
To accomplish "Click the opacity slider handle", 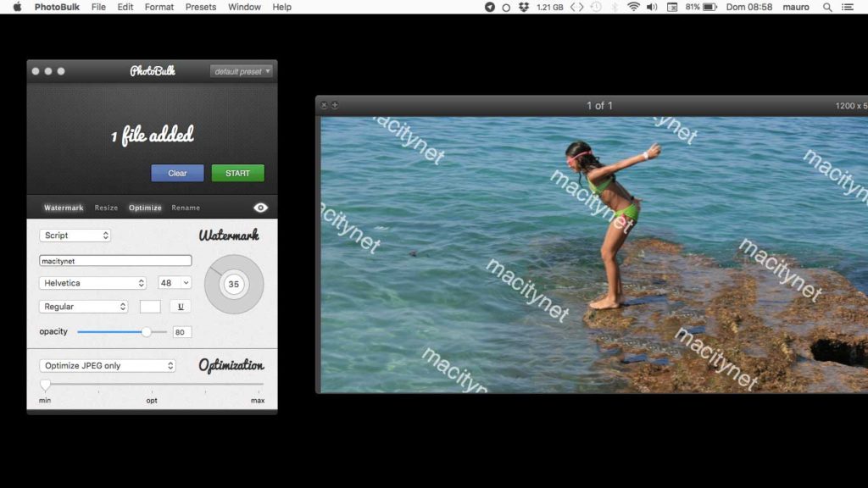I will tap(146, 332).
